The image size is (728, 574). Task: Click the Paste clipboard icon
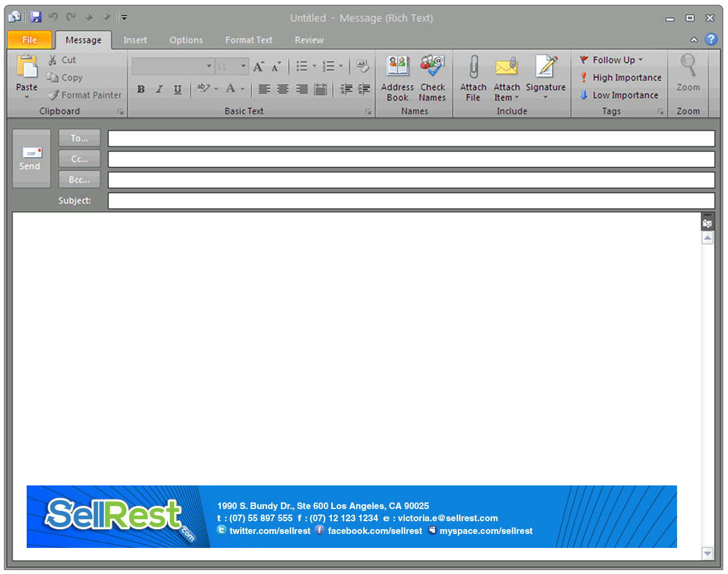tap(27, 67)
